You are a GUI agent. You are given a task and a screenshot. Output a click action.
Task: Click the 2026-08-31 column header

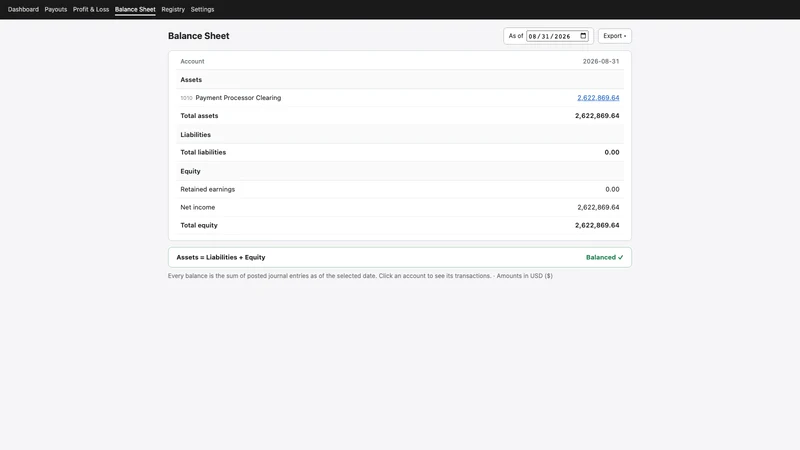(x=601, y=61)
